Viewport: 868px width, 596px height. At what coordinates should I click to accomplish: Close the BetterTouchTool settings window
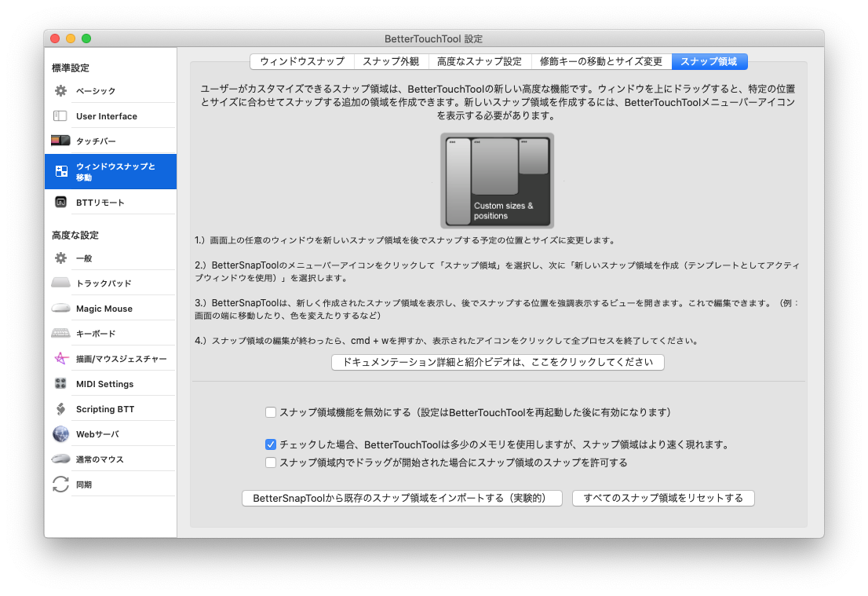click(x=55, y=38)
